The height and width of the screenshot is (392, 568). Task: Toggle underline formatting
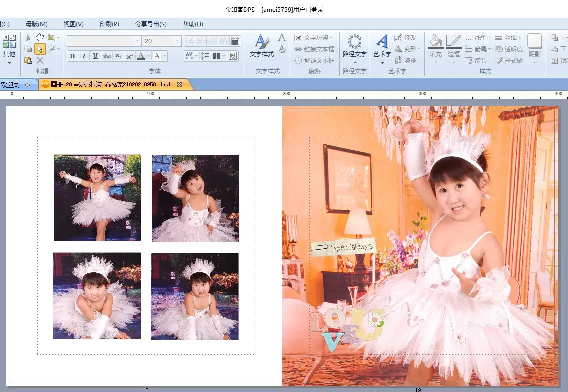click(95, 56)
